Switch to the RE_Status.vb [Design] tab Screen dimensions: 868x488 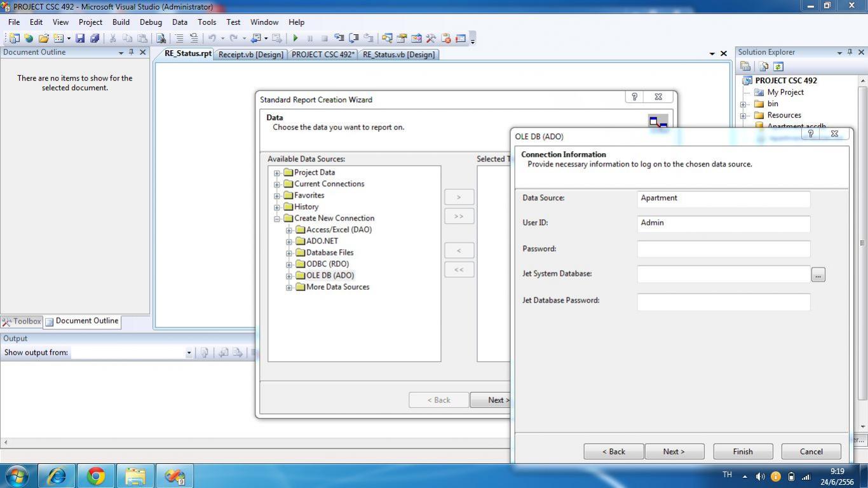[x=399, y=55]
